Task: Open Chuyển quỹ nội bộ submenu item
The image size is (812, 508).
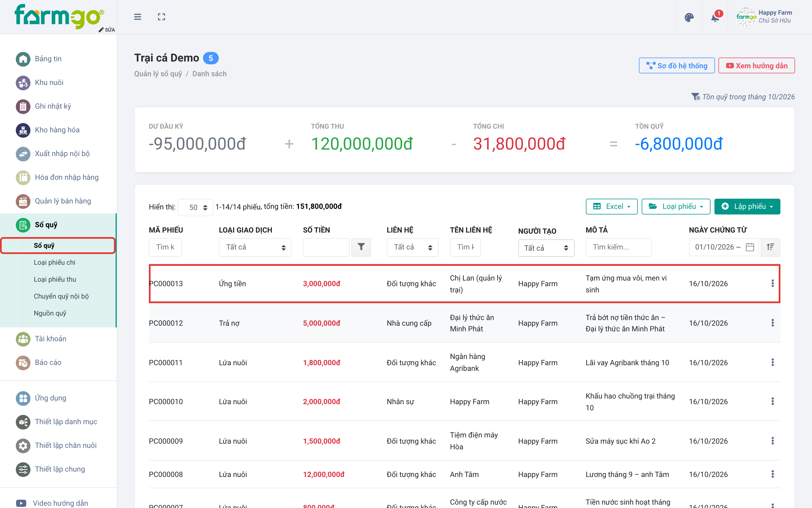Action: pos(61,296)
